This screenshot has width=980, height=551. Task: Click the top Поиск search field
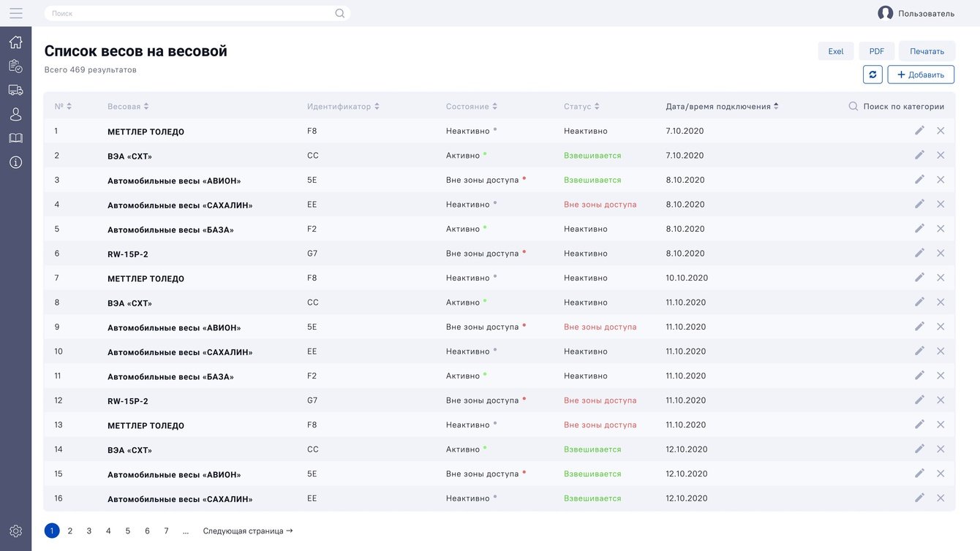[190, 13]
